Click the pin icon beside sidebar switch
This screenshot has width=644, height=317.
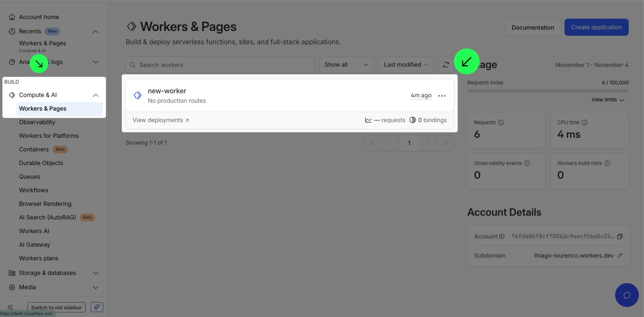click(x=97, y=307)
